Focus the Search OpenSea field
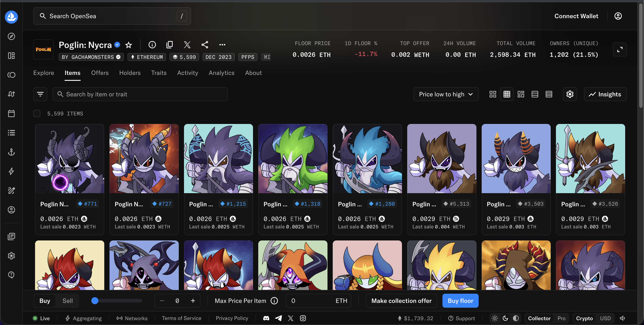This screenshot has width=644, height=325. click(x=112, y=16)
